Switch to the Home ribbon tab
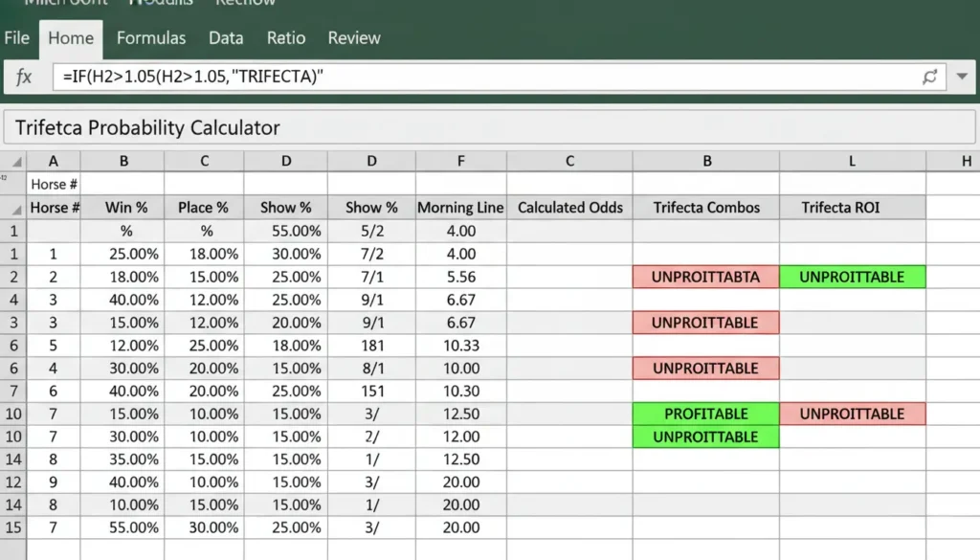This screenshot has height=560, width=980. coord(71,38)
